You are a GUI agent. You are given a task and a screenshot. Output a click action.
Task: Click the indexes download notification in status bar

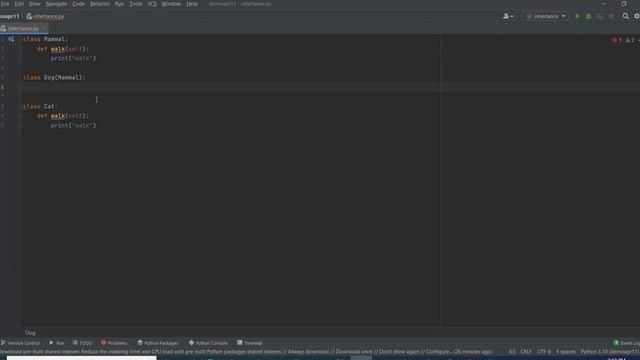click(247, 351)
